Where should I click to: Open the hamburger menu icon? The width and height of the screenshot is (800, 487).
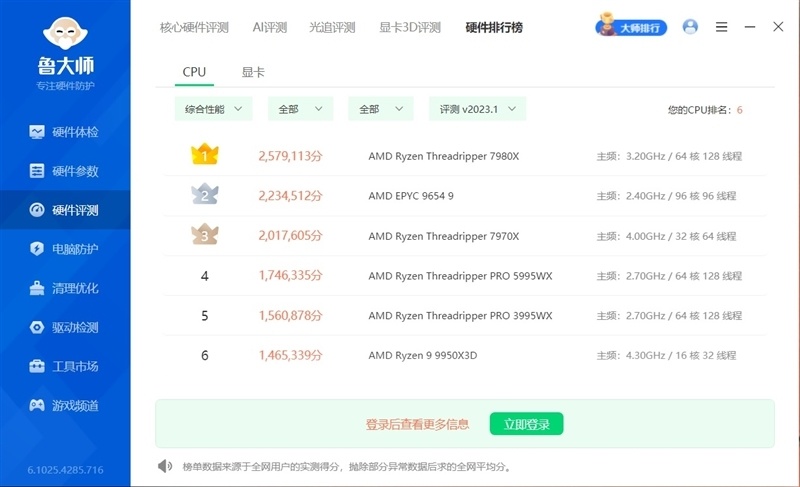(721, 27)
